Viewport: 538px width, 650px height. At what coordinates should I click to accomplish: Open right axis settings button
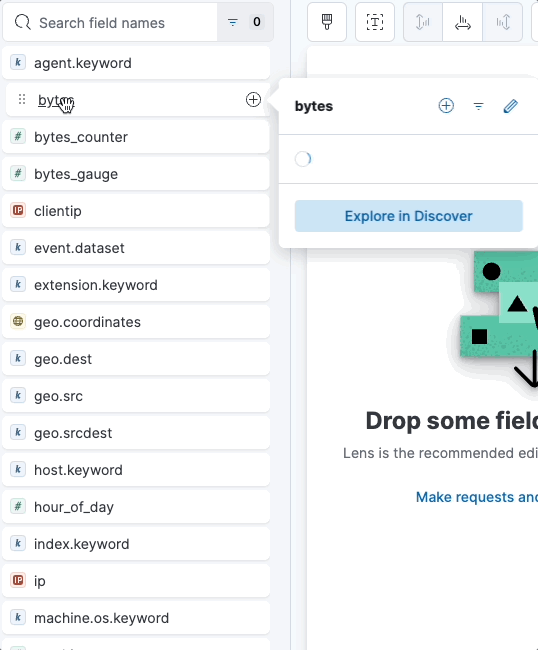pos(503,22)
